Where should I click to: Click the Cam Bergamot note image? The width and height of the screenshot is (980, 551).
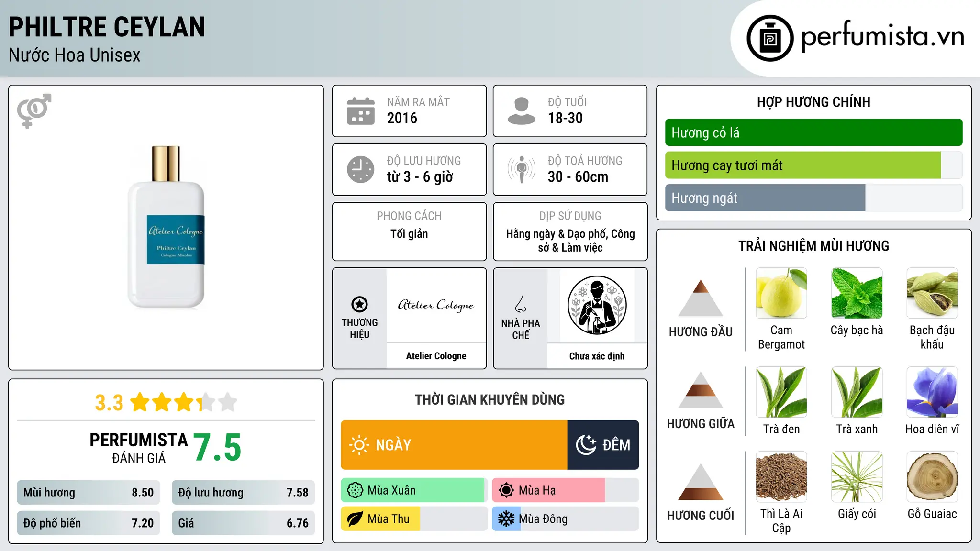point(781,293)
